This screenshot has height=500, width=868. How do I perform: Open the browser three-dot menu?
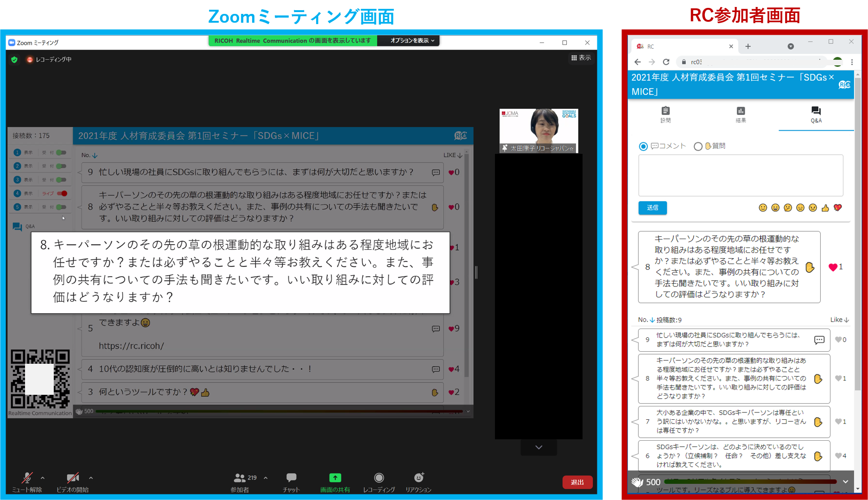852,62
